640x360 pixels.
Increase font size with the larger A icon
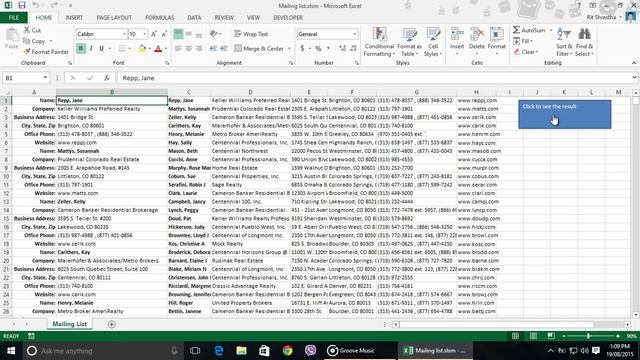154,34
